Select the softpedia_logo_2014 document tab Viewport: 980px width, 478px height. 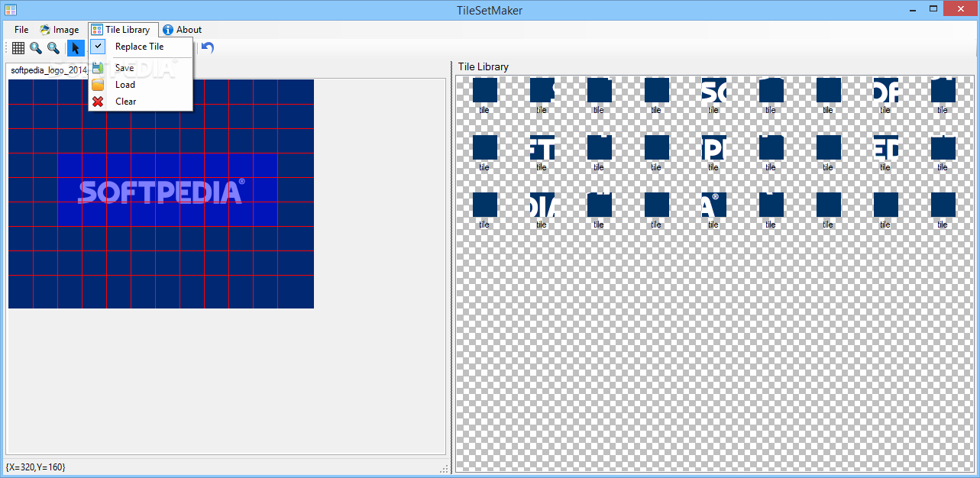(x=49, y=70)
